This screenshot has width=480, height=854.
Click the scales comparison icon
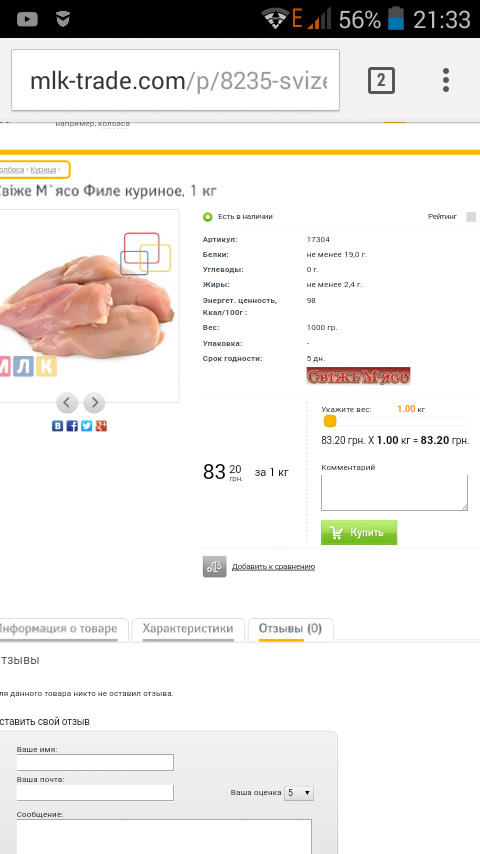pyautogui.click(x=215, y=566)
